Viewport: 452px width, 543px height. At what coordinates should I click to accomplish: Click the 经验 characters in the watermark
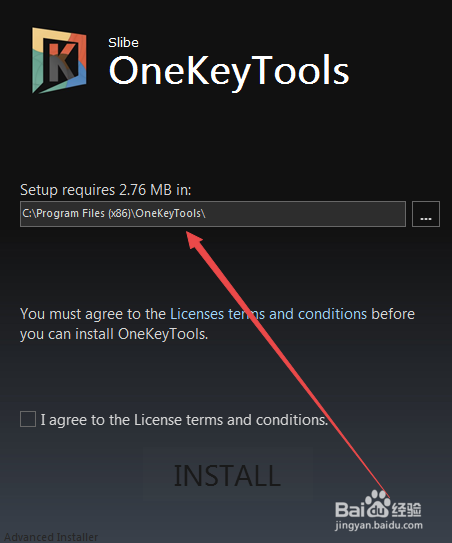(x=406, y=509)
